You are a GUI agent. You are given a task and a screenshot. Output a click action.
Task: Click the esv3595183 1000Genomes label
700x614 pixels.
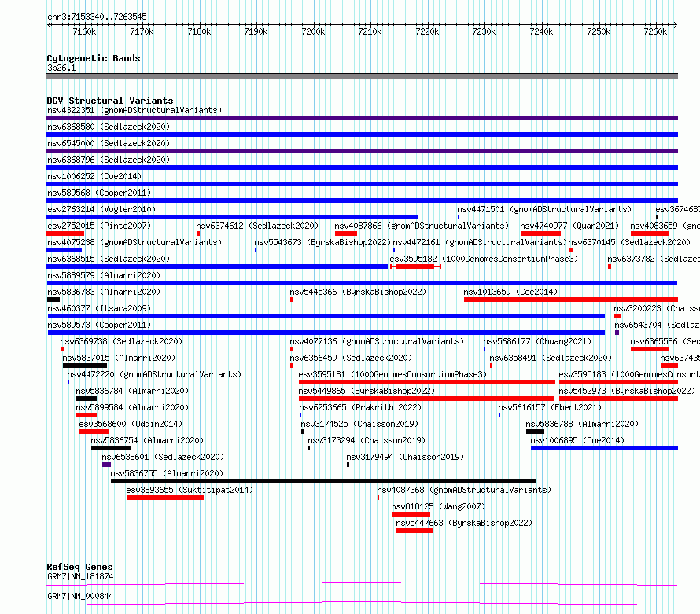(x=629, y=374)
